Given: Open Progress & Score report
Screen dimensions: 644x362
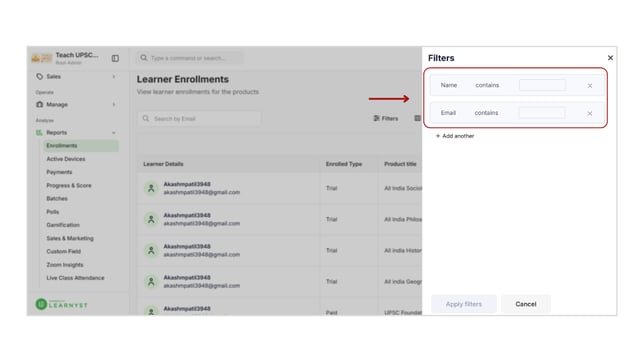Looking at the screenshot, I should click(69, 186).
